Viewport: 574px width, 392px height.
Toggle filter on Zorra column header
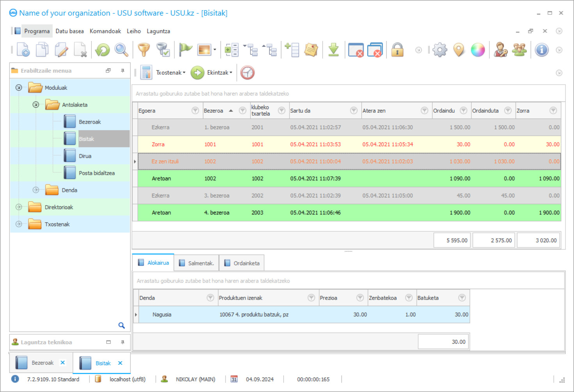553,111
